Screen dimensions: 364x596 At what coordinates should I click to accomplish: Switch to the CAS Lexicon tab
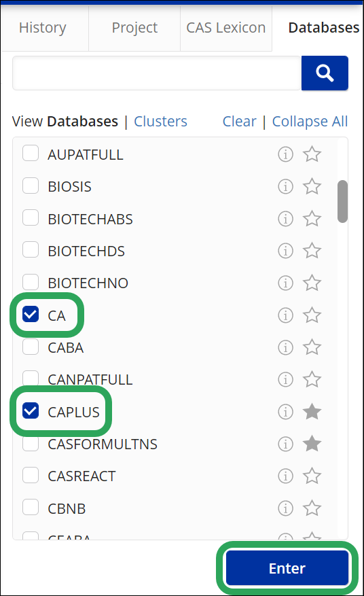click(226, 28)
